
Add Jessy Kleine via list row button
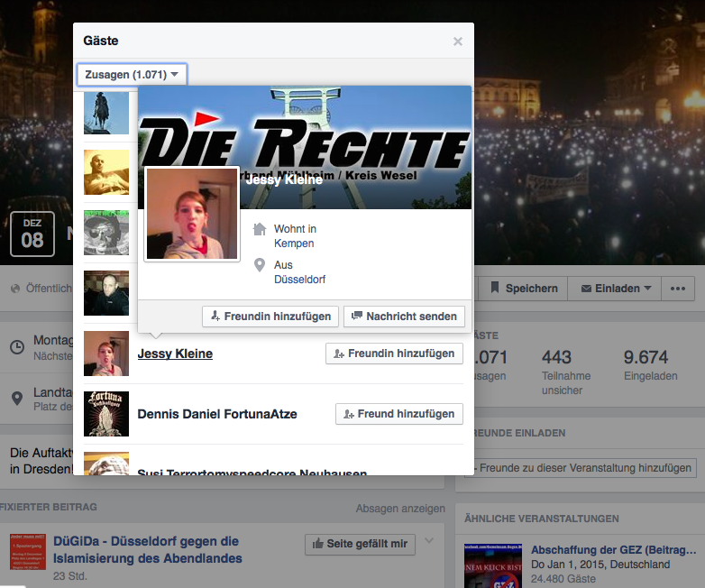point(394,354)
